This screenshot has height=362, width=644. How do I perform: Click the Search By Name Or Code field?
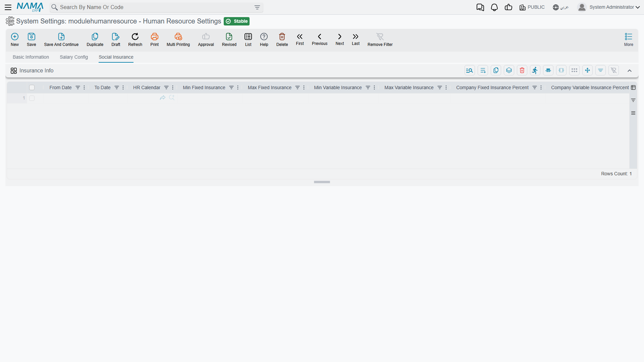click(156, 7)
